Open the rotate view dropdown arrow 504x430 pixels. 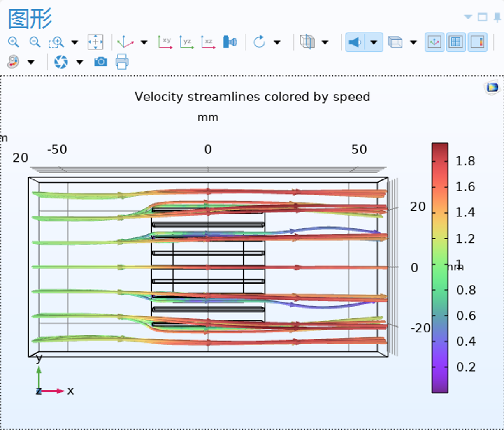pyautogui.click(x=277, y=42)
